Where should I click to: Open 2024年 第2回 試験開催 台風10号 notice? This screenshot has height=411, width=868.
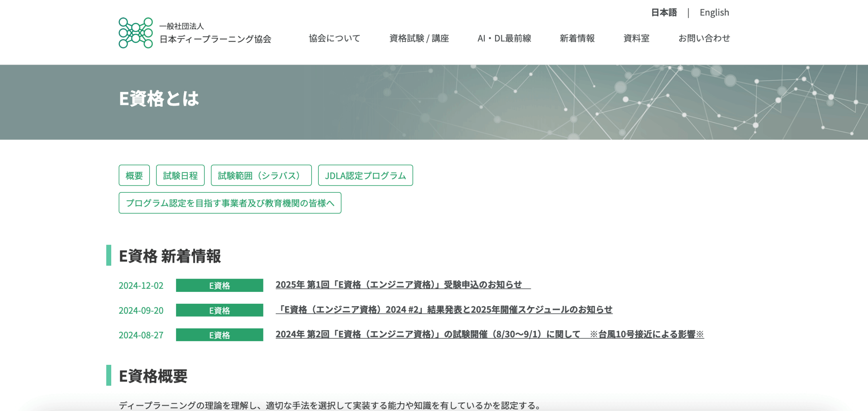(x=490, y=334)
